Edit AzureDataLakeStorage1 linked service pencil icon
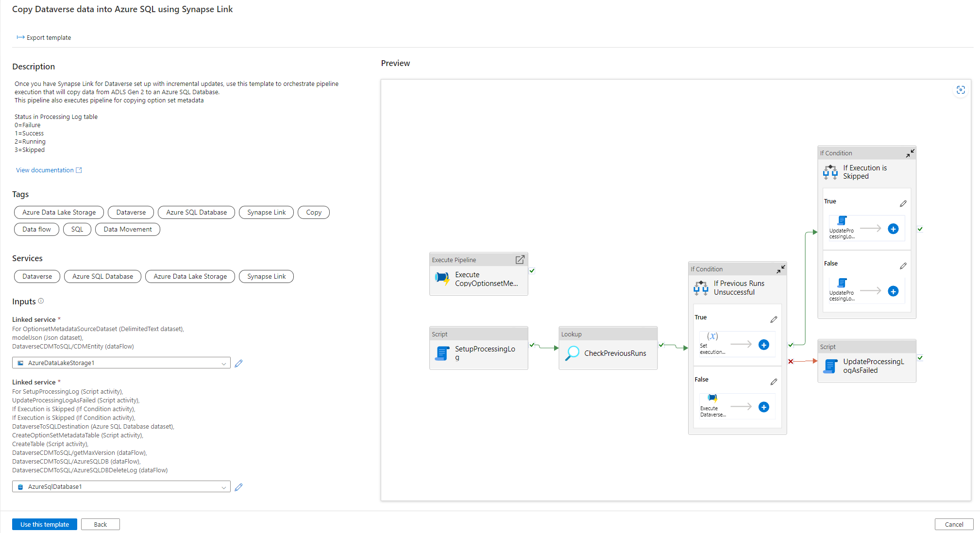980x533 pixels. click(x=238, y=363)
